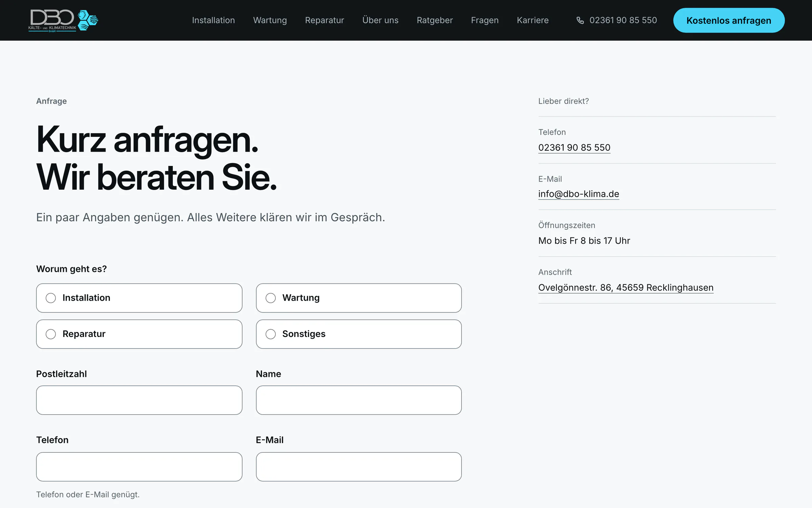The image size is (812, 508).
Task: Focus the Postleitzahl input field
Action: click(x=139, y=400)
